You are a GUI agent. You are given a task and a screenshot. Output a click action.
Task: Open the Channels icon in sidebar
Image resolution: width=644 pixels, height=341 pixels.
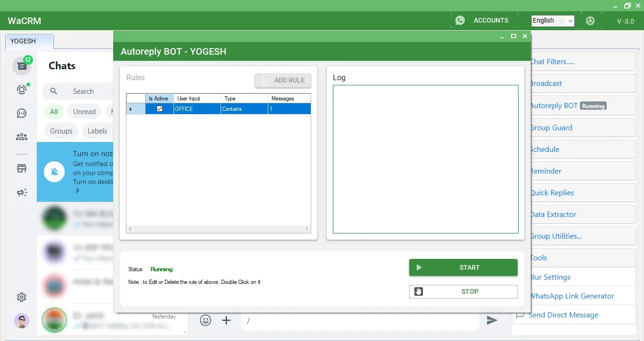(22, 113)
